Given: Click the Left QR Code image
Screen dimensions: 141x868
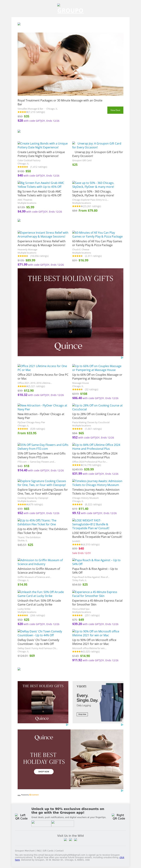Looking at the screenshot, I should coord(21,816).
